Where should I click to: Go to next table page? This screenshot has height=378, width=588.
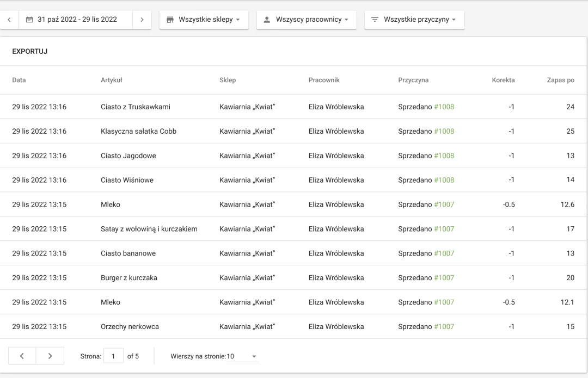click(50, 356)
